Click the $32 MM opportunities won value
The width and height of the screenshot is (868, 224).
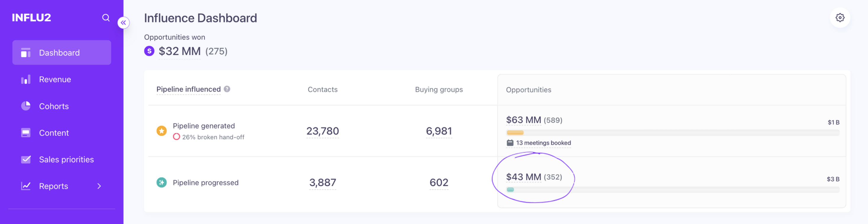click(x=180, y=51)
